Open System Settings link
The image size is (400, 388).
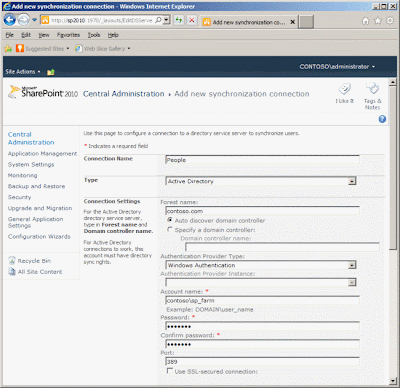[x=31, y=165]
